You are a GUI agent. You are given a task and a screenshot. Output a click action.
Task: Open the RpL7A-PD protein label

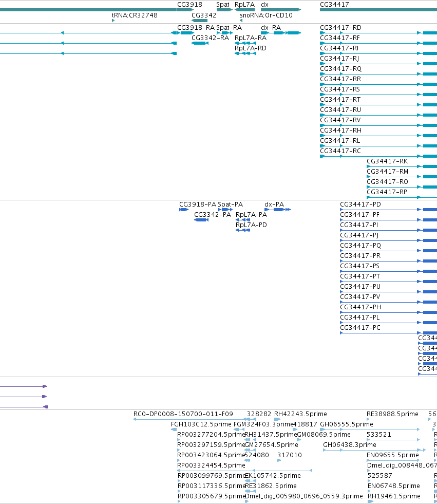point(251,225)
